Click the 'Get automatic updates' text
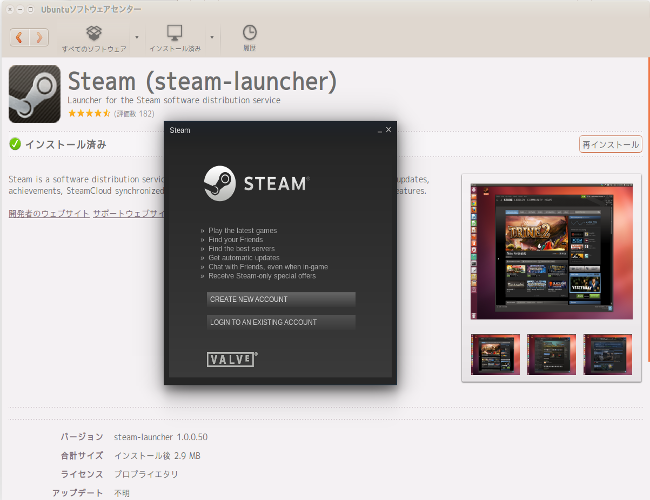 pos(244,258)
